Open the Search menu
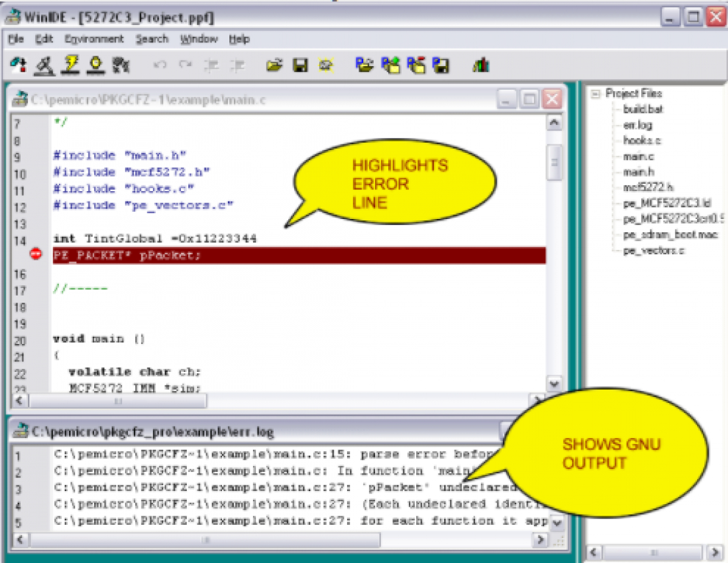The image size is (728, 563). point(152,39)
